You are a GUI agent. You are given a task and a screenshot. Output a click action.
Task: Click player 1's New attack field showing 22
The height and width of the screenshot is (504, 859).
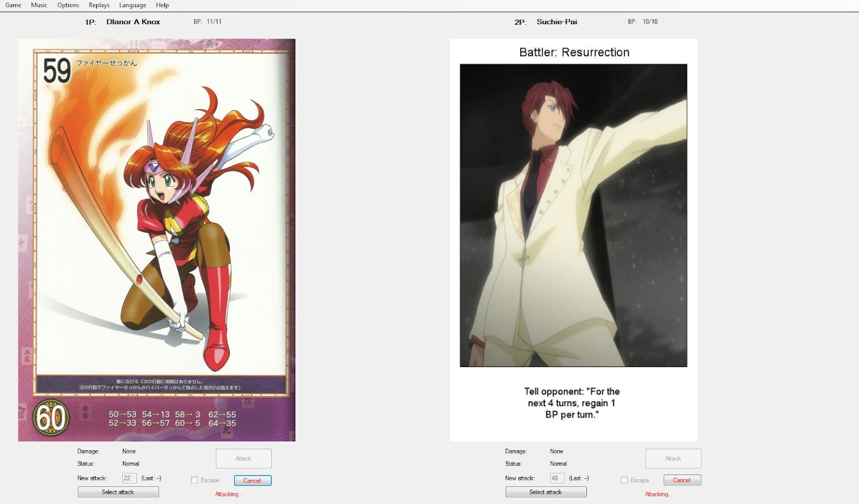129,478
